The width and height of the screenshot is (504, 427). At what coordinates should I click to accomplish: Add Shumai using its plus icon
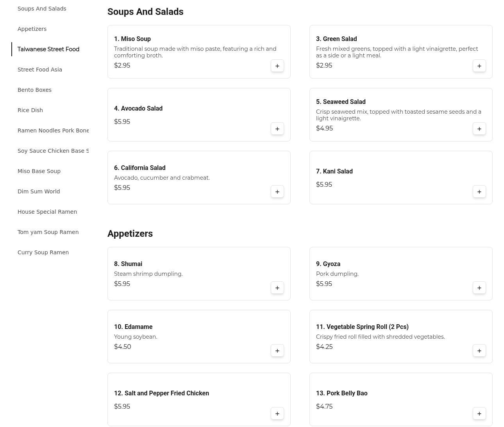pyautogui.click(x=277, y=288)
